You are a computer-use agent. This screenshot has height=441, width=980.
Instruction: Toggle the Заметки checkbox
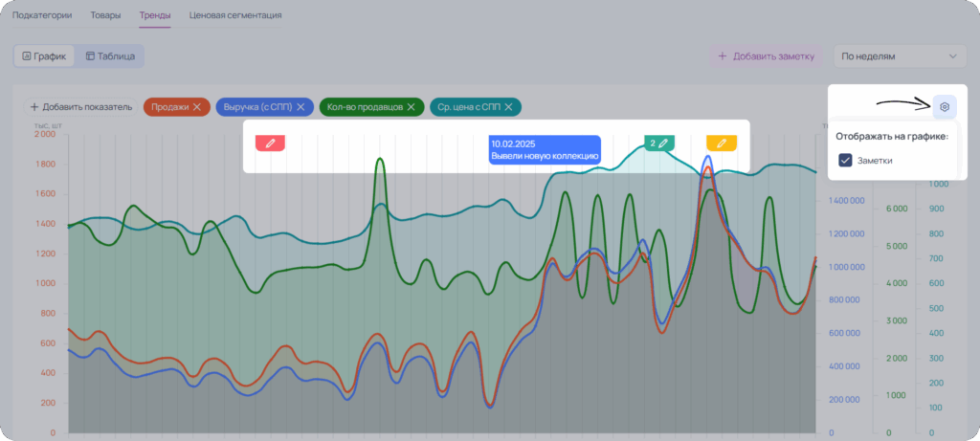pyautogui.click(x=846, y=161)
